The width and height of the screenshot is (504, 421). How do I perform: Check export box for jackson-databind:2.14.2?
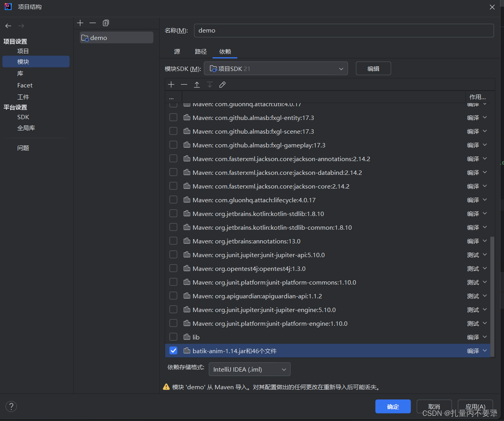coord(173,172)
